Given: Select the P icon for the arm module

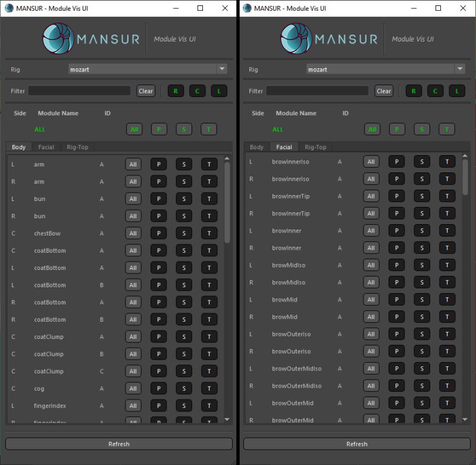Looking at the screenshot, I should coord(158,164).
